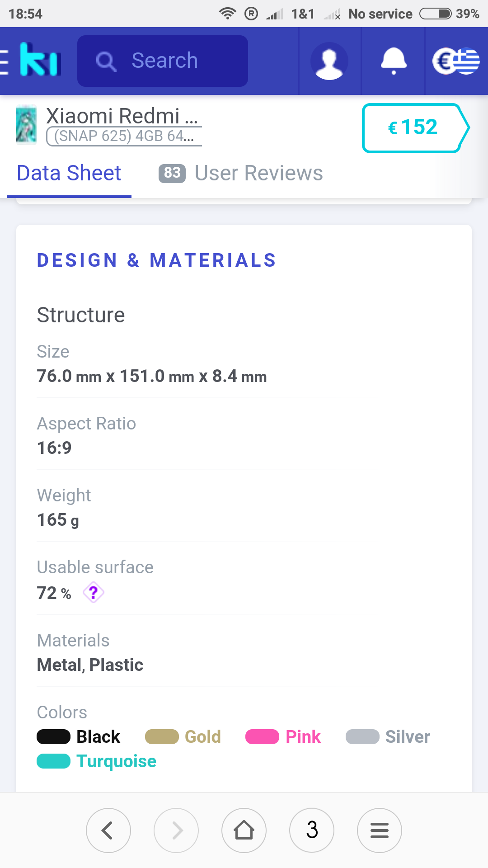The height and width of the screenshot is (868, 488).
Task: Tap the €152 price button
Action: coord(413,128)
